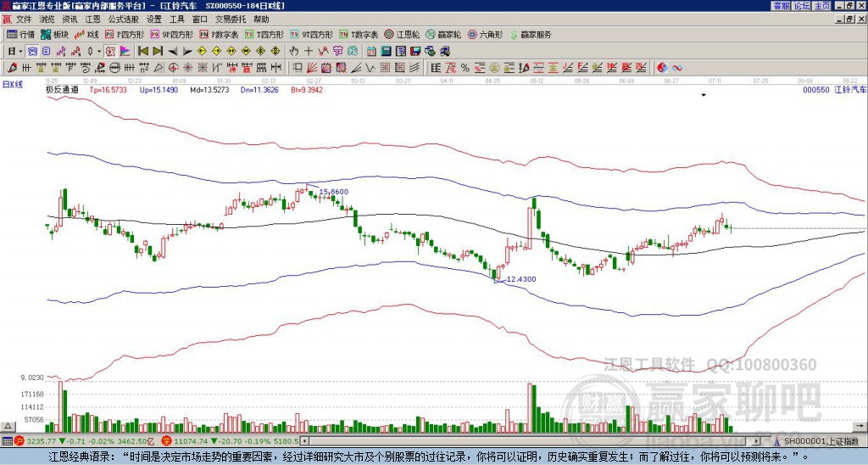Screen dimensions: 868x465
Task: Open the 帮助 menu
Action: (261, 20)
